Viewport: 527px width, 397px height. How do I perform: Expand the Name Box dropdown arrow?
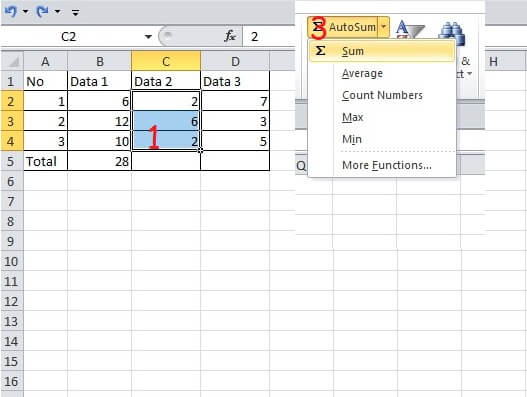point(148,36)
